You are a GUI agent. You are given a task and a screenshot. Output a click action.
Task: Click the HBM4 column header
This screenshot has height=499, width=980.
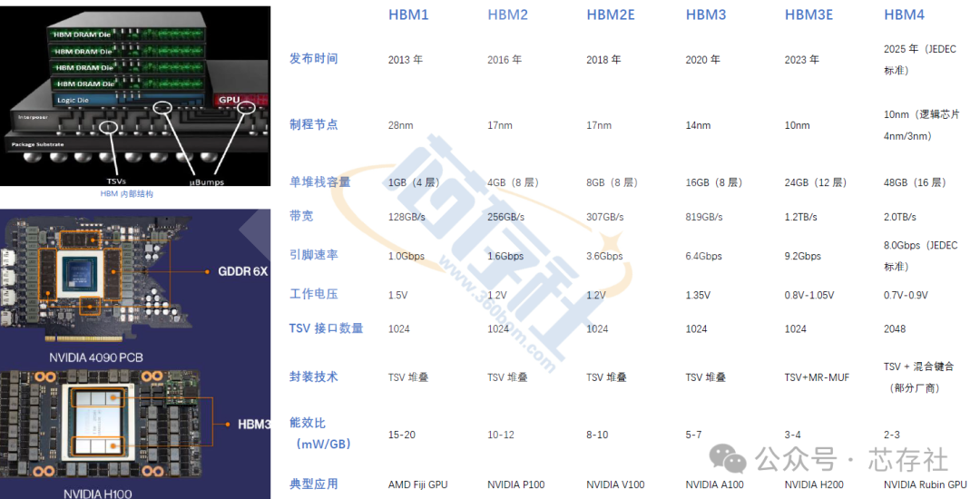pos(904,15)
